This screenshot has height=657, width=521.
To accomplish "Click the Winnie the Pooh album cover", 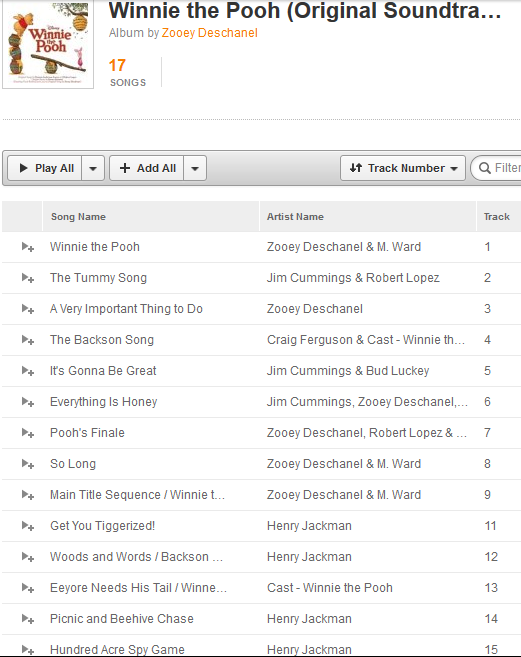I will pyautogui.click(x=48, y=44).
